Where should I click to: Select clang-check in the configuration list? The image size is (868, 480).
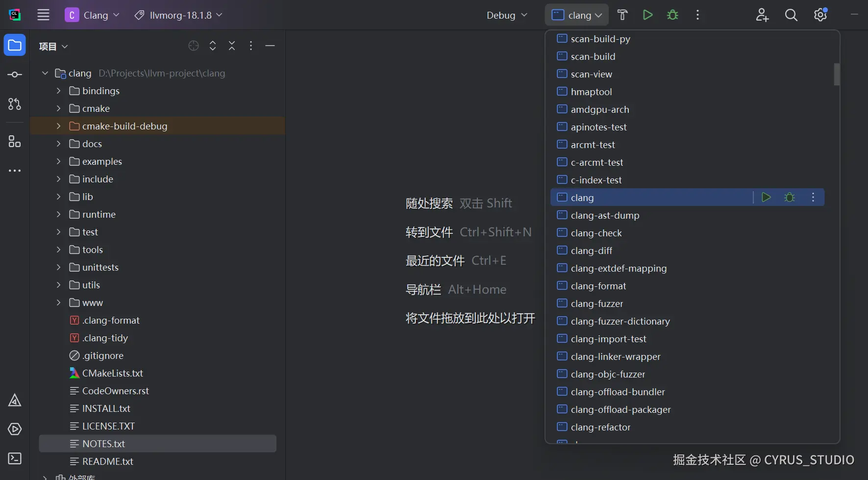596,233
